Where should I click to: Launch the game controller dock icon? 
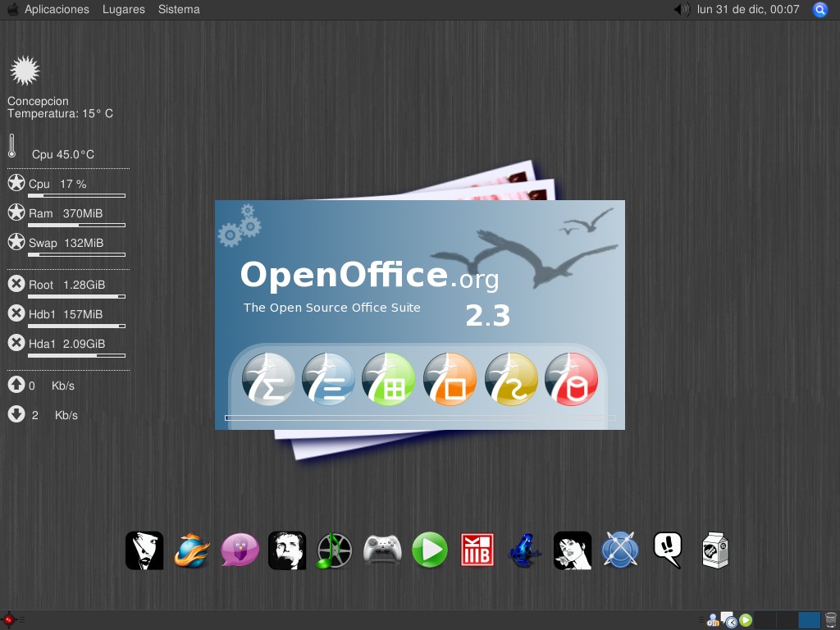(x=382, y=549)
